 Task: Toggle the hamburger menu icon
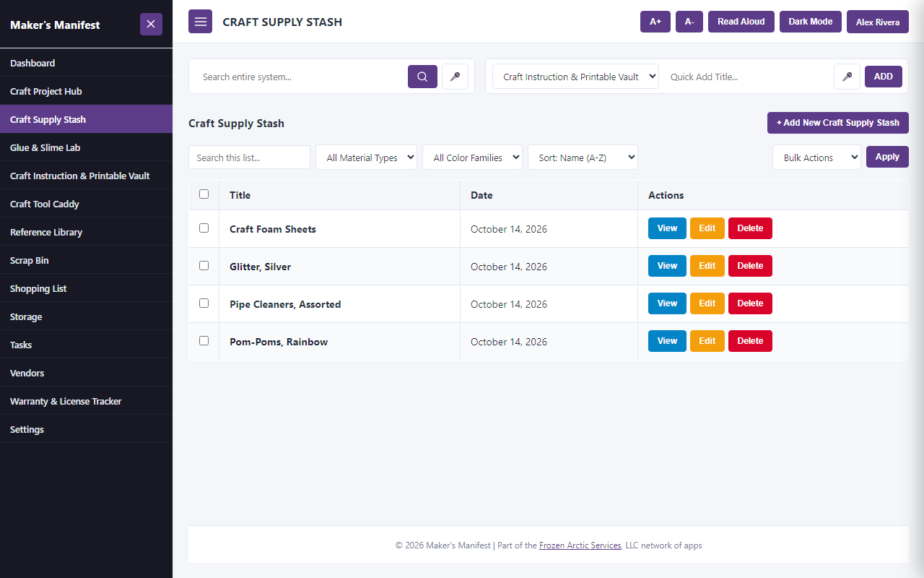[x=201, y=22]
